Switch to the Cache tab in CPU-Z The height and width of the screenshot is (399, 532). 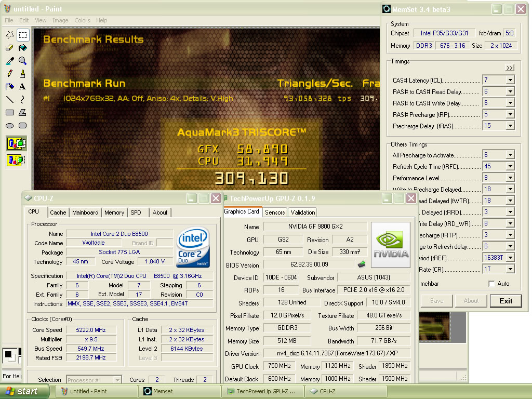pyautogui.click(x=58, y=212)
